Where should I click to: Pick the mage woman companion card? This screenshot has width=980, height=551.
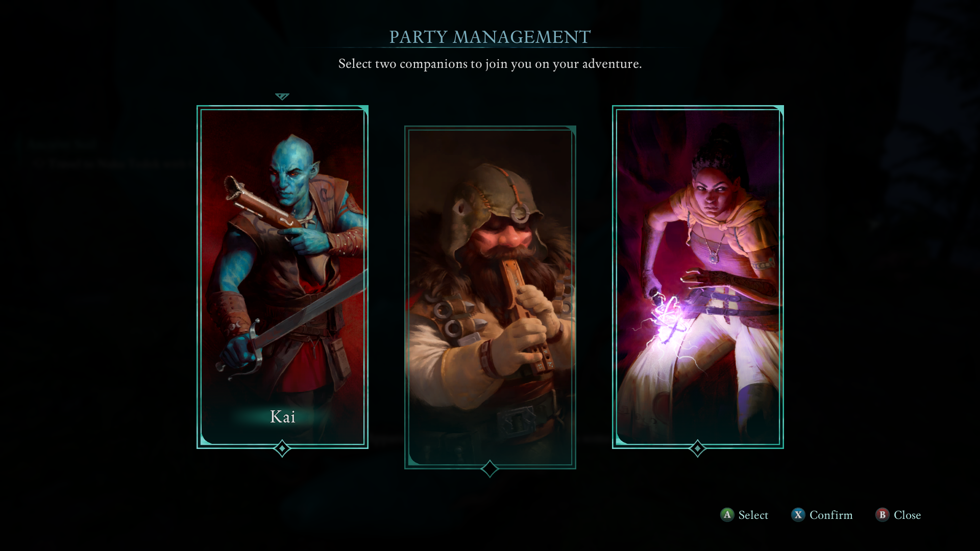698,277
